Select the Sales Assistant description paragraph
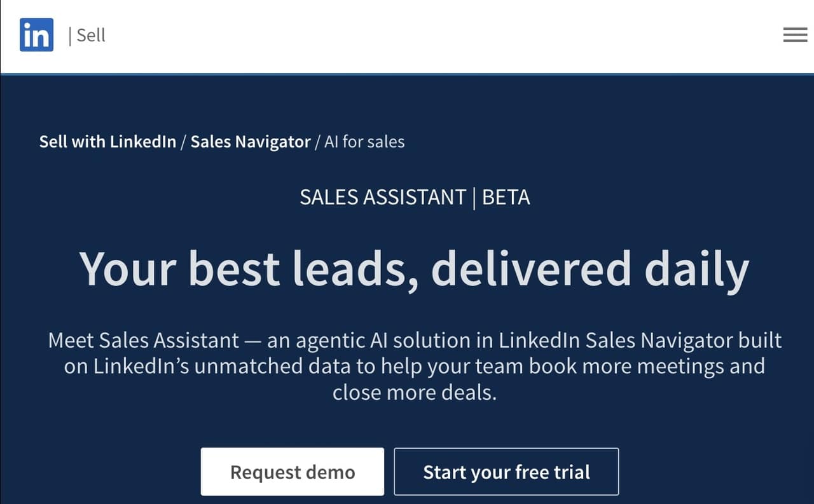 click(415, 366)
